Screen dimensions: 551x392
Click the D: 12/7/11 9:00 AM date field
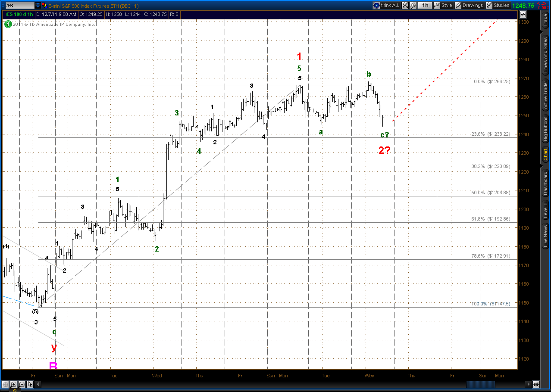pos(56,14)
